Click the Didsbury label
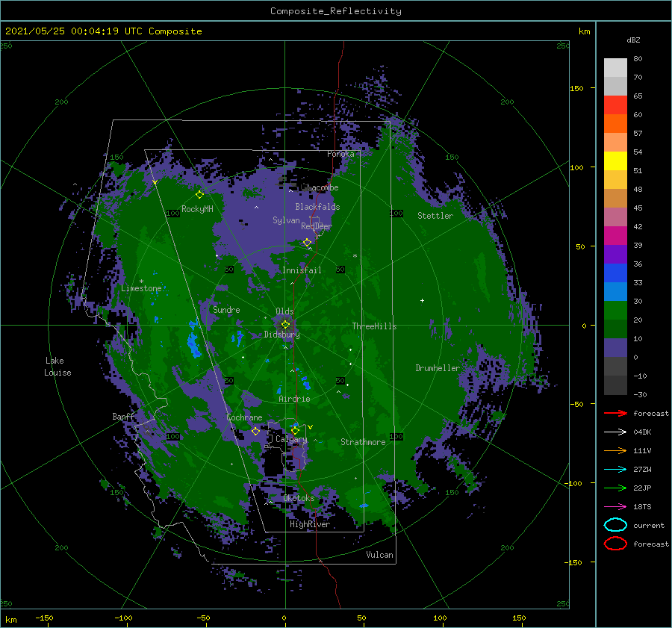Image resolution: width=672 pixels, height=628 pixels. click(281, 335)
